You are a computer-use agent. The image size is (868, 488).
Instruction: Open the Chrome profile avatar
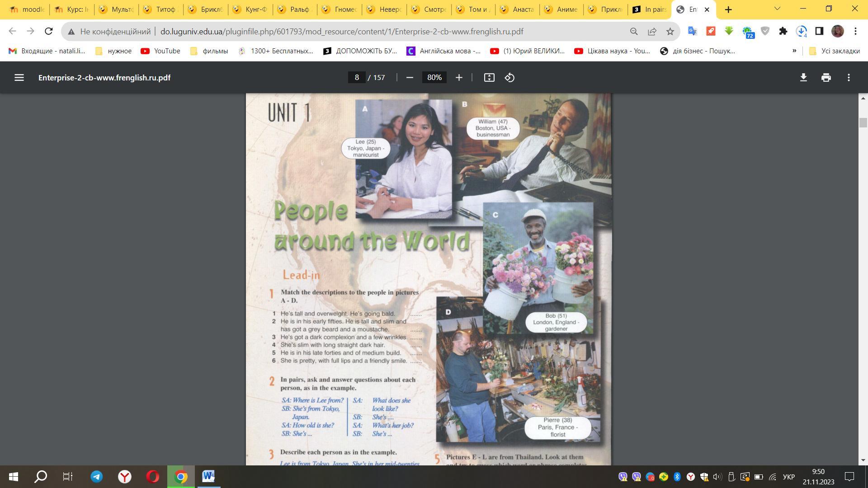pos(838,31)
